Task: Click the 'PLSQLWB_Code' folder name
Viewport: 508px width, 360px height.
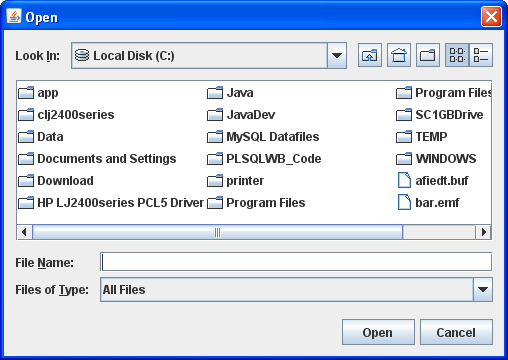Action: [274, 159]
